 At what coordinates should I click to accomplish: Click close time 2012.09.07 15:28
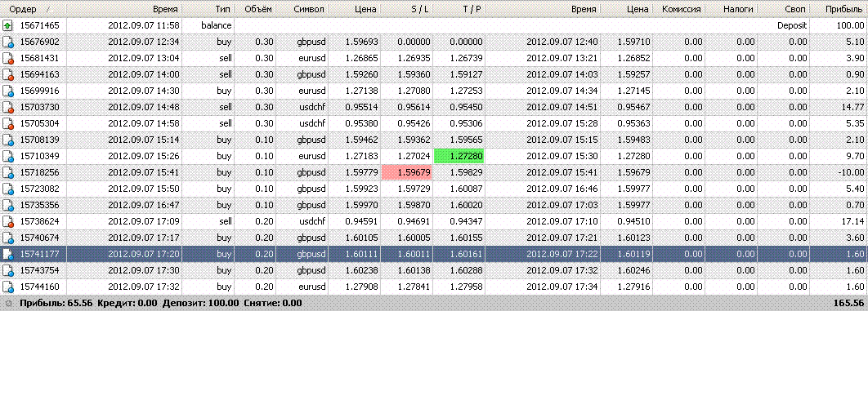pyautogui.click(x=562, y=123)
